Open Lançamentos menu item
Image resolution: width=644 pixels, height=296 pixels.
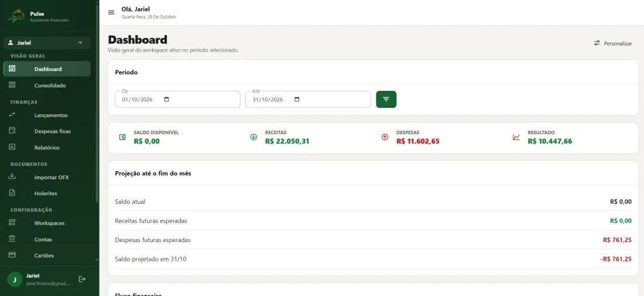pos(47,115)
